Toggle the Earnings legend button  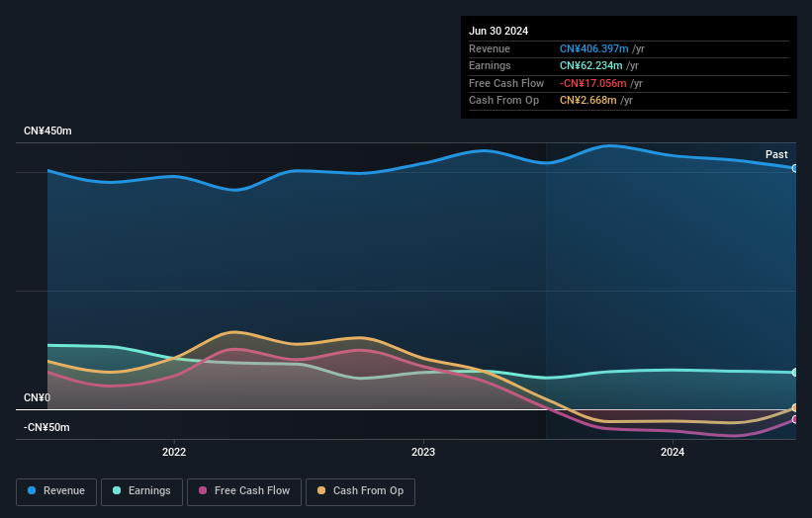tap(141, 491)
